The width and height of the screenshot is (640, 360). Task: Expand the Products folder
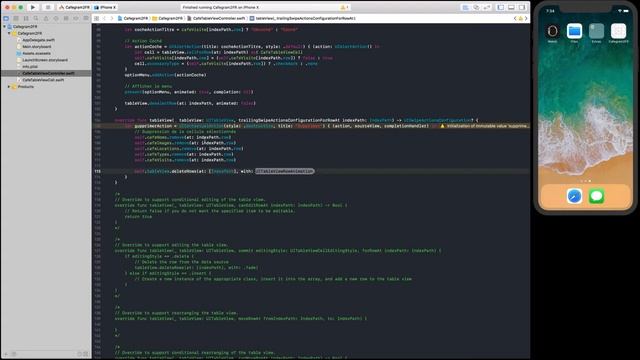click(x=9, y=87)
